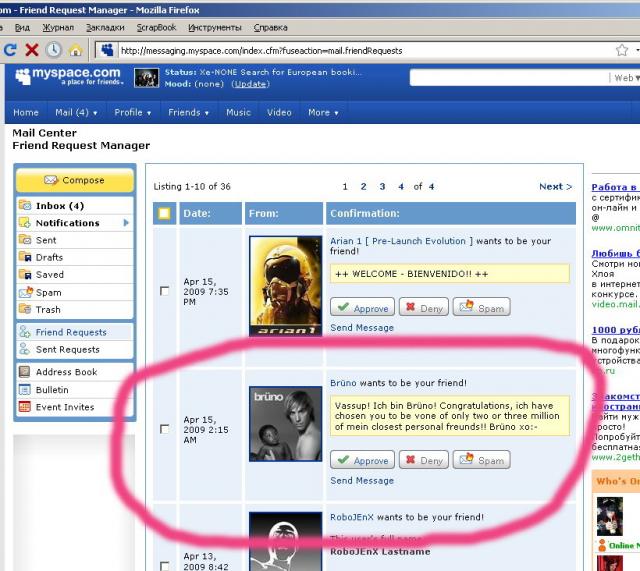The image size is (640, 571).
Task: Open the Инструменты browser menu
Action: tap(215, 27)
